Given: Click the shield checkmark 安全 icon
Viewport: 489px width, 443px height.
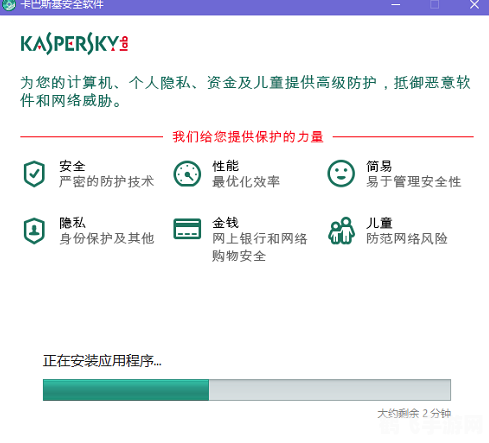Looking at the screenshot, I should 34,174.
